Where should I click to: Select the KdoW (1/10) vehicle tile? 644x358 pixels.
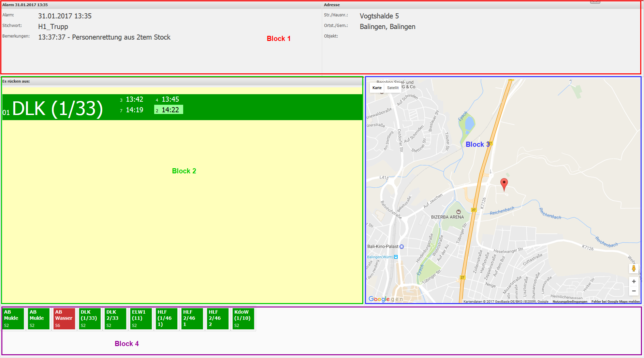[243, 319]
